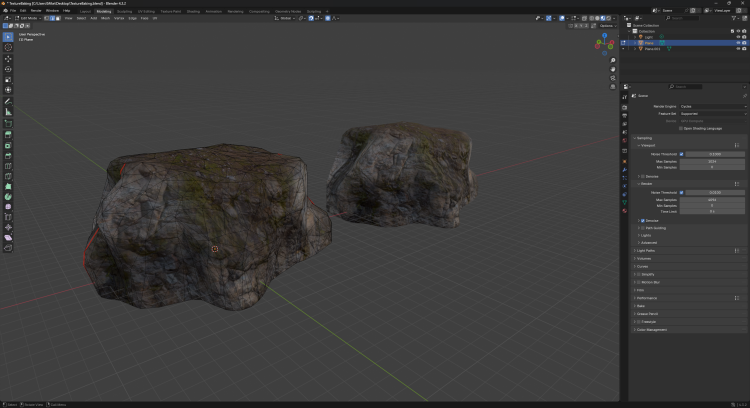This screenshot has height=408, width=750.
Task: Select the Plane.001 object in the outliner
Action: [653, 49]
